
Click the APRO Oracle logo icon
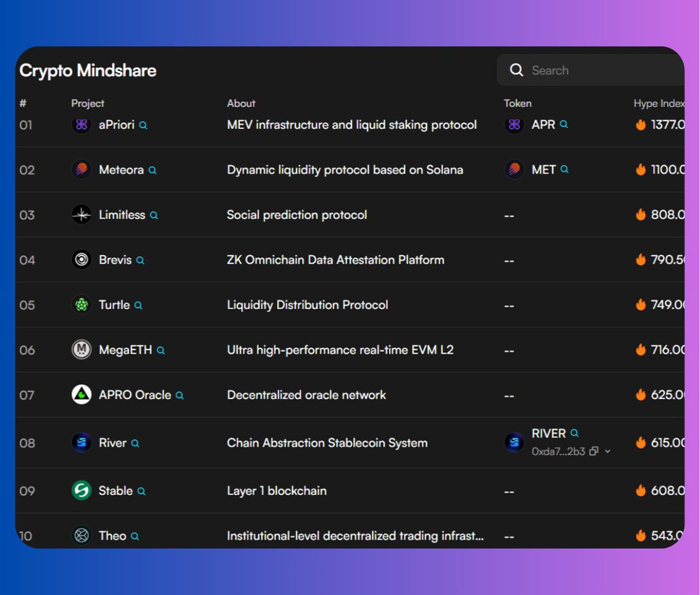point(82,394)
